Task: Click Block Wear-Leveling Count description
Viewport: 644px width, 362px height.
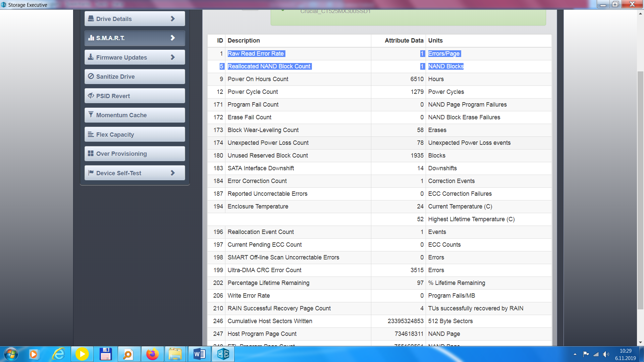Action: click(x=263, y=130)
